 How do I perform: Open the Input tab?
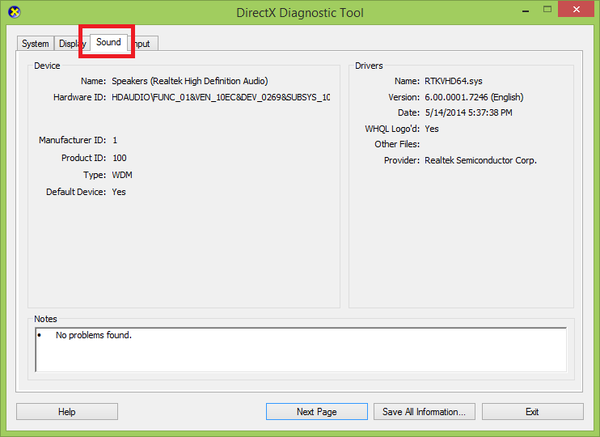[142, 44]
